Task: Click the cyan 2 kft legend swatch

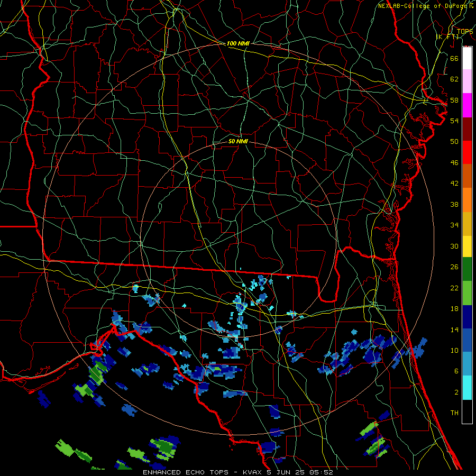Action: coord(467,388)
